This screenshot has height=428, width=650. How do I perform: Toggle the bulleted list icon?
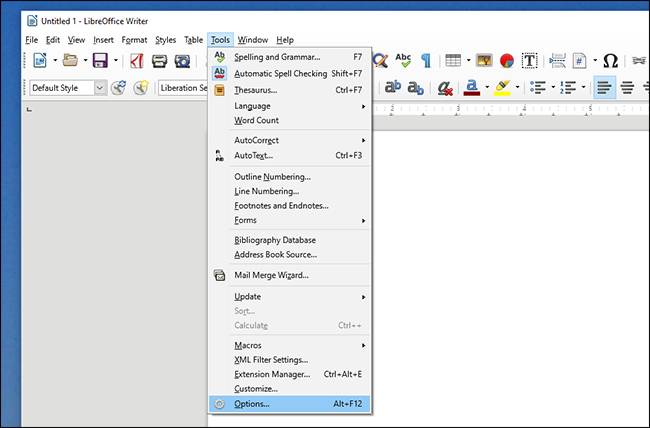tap(537, 88)
